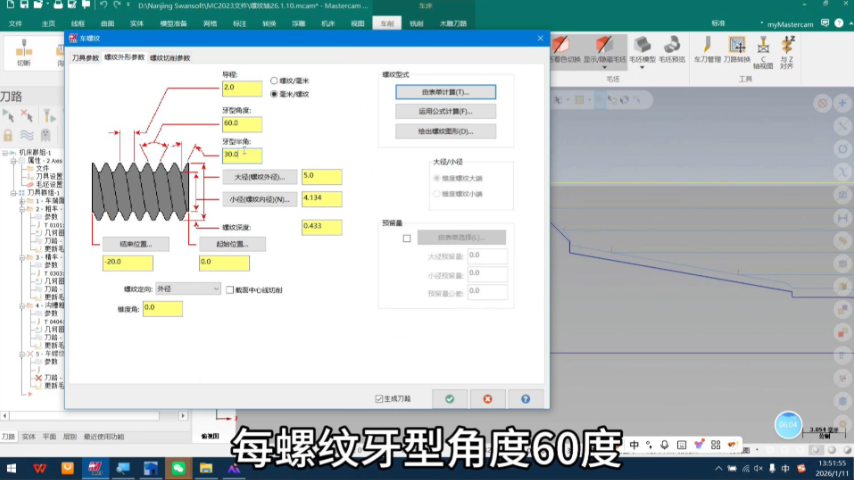Click the Cutoff (切断) lathe icon
854x480 pixels.
(23, 50)
